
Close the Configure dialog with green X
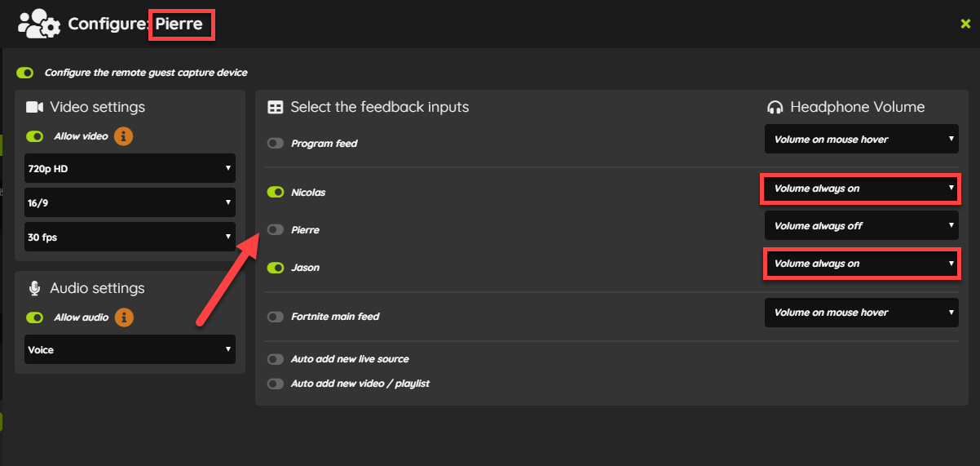[965, 24]
